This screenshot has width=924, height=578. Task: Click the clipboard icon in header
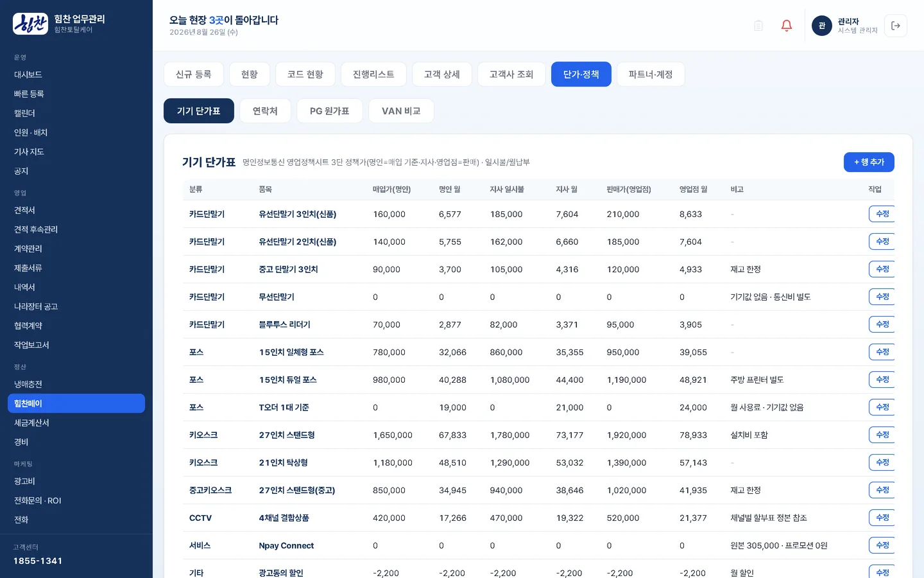point(758,26)
